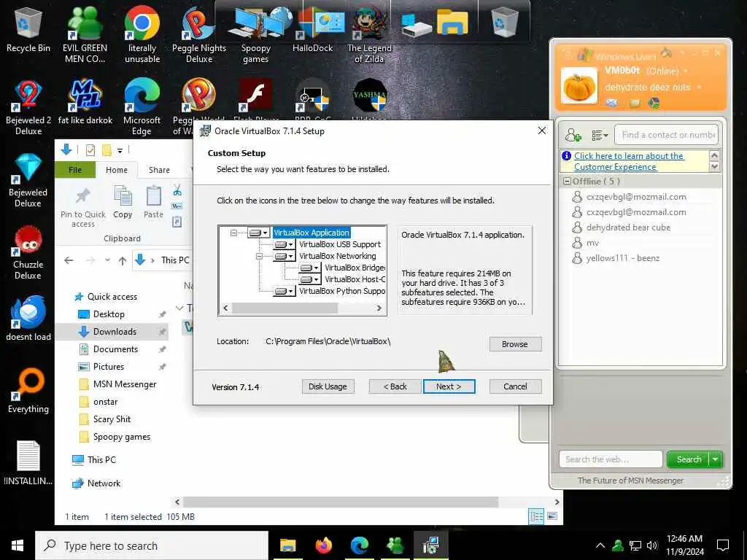The image size is (747, 560).
Task: Click the Disk Usage button
Action: pos(328,386)
